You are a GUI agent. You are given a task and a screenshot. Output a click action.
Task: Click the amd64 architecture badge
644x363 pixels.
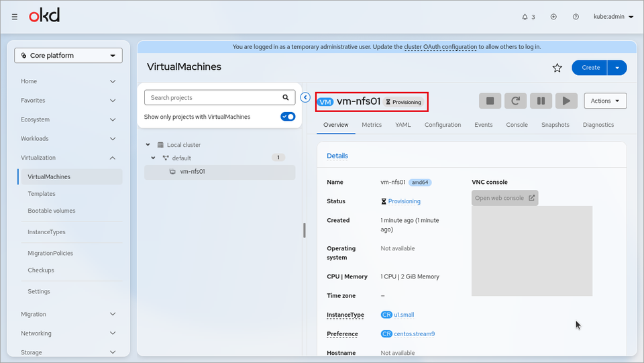point(420,183)
